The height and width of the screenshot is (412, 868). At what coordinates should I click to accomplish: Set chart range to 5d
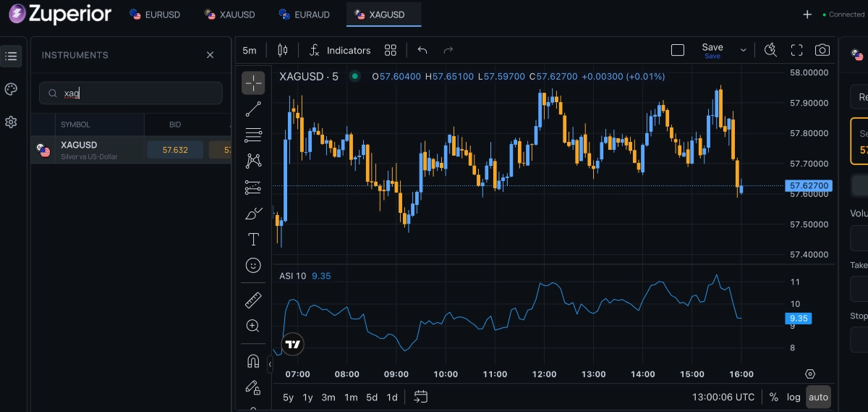coord(372,397)
